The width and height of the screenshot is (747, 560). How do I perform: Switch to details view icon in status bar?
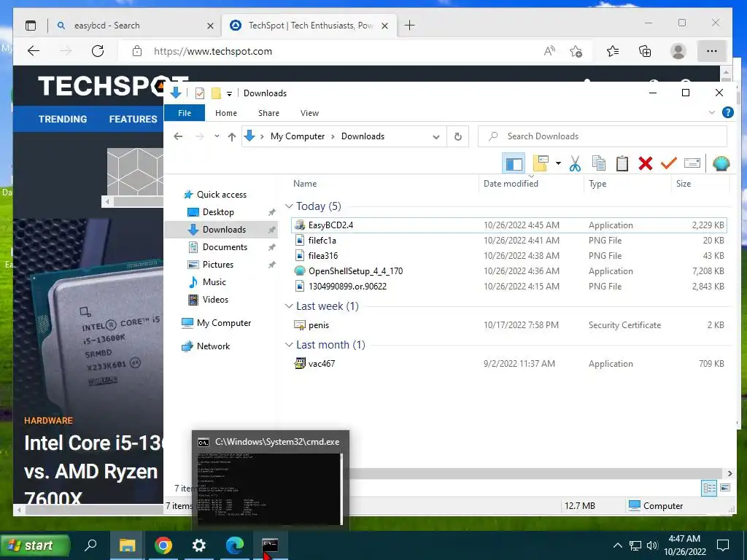[709, 488]
